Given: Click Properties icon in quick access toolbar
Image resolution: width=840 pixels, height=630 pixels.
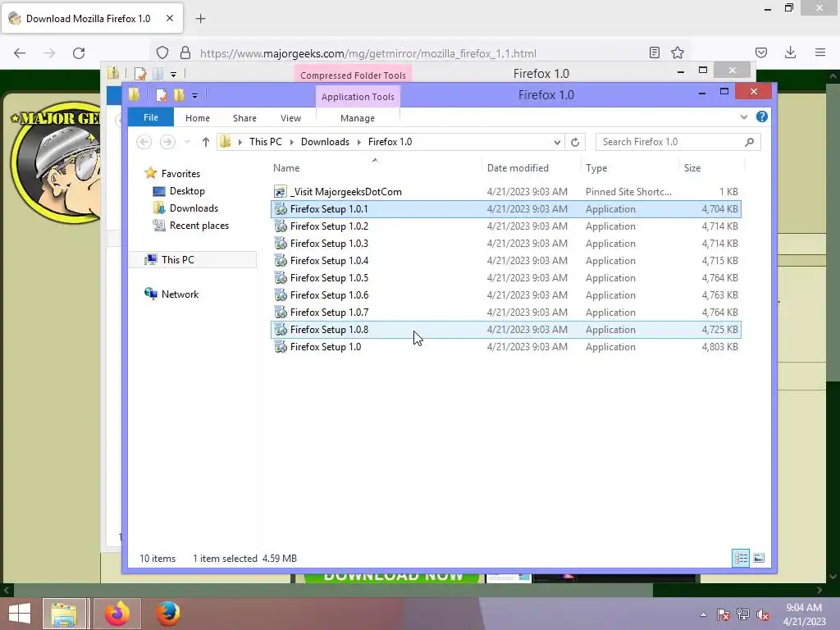Looking at the screenshot, I should (162, 95).
